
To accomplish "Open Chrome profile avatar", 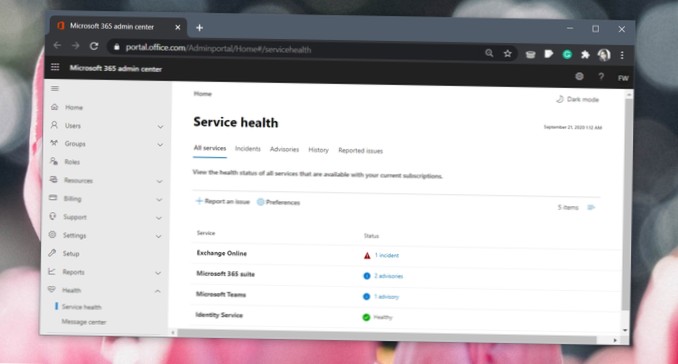I will click(x=604, y=55).
